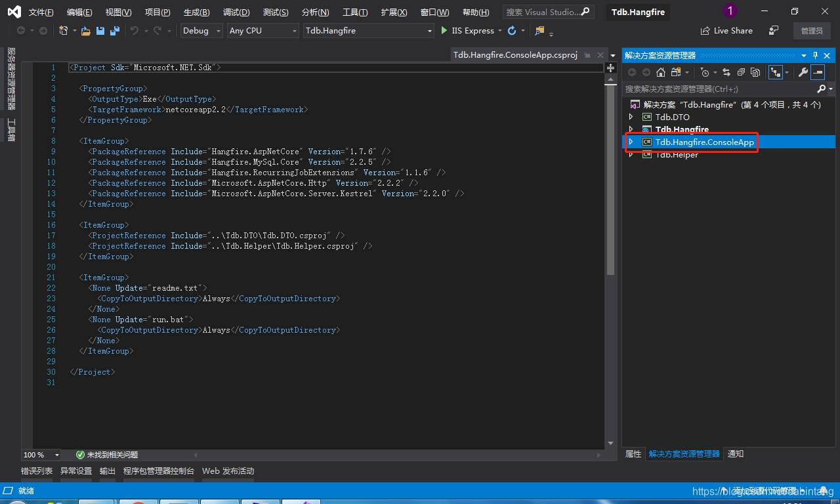Screen dimensions: 840x504
Task: Open the 调试(D) menu
Action: [x=236, y=12]
